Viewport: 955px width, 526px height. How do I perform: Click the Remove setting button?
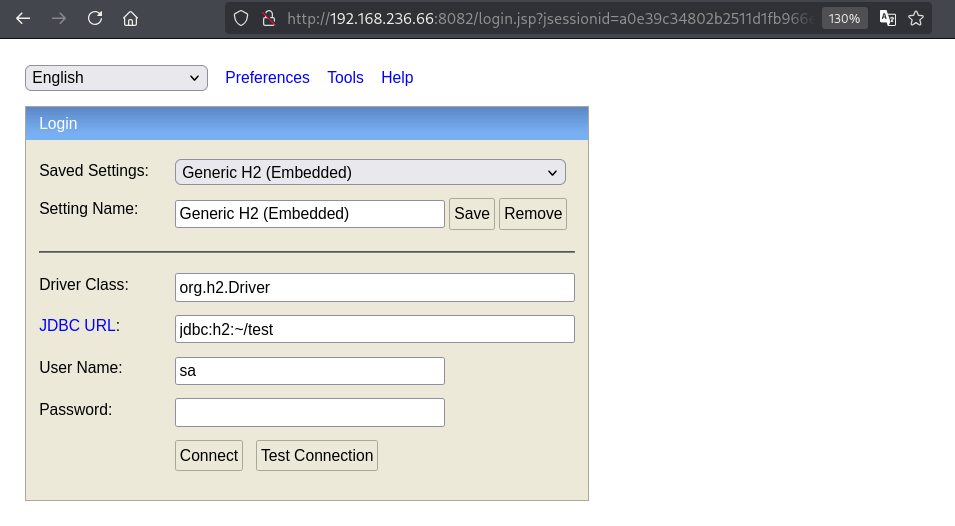click(533, 214)
